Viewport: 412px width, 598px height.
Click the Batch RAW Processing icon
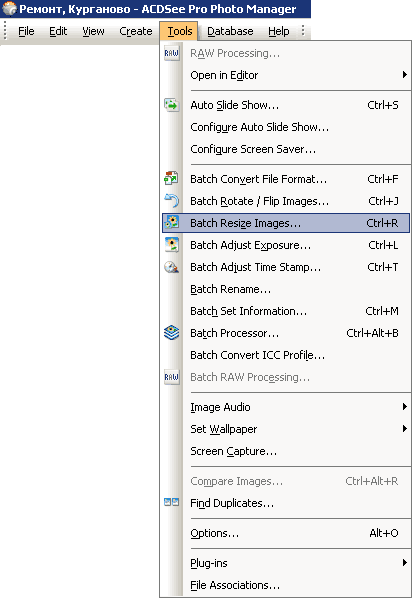pos(172,377)
